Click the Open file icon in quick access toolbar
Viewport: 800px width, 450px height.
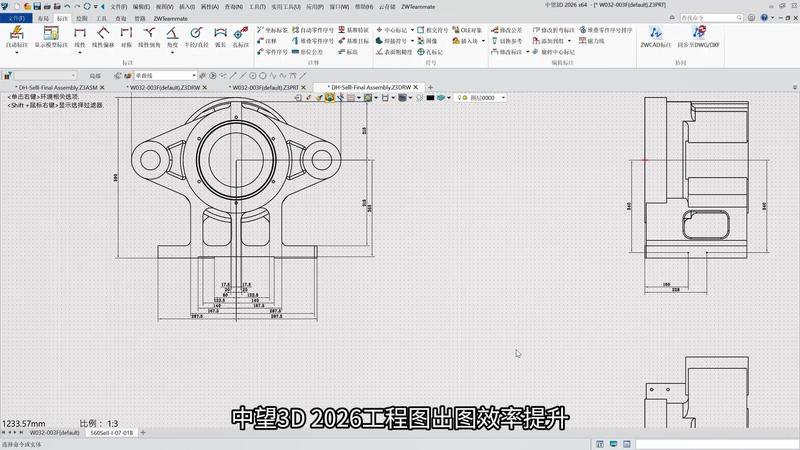[27, 7]
